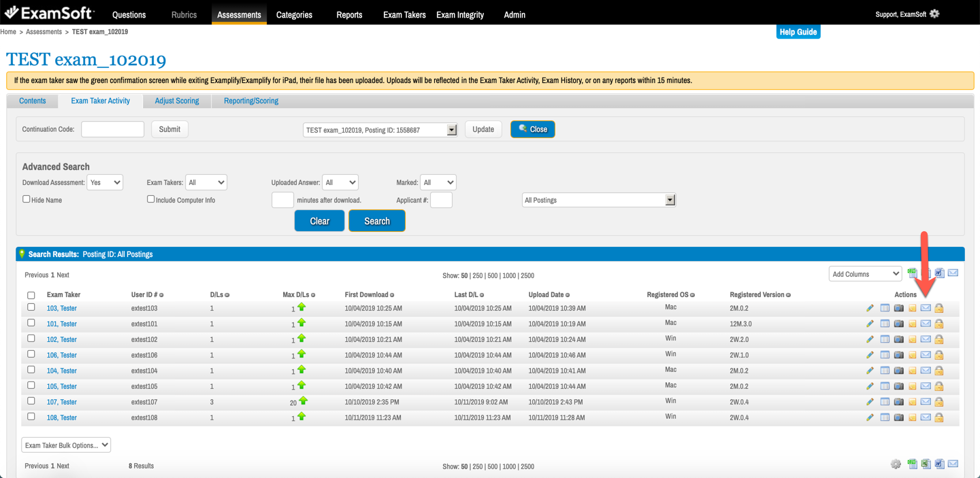Click the camera icon in 107, Tester row

[898, 402]
